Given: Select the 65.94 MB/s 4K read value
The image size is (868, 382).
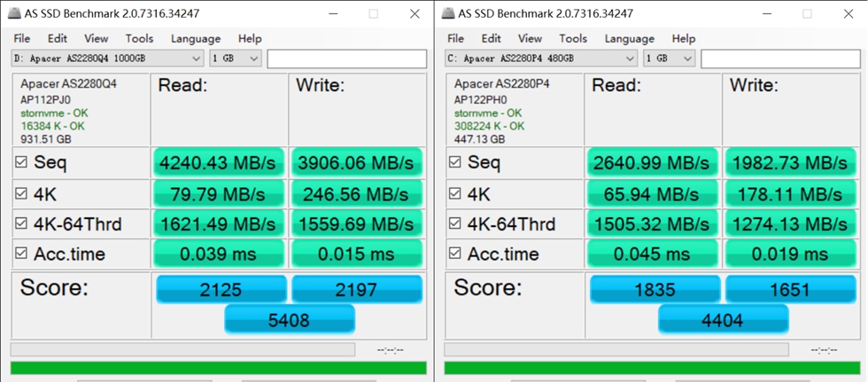Looking at the screenshot, I should click(x=652, y=194).
